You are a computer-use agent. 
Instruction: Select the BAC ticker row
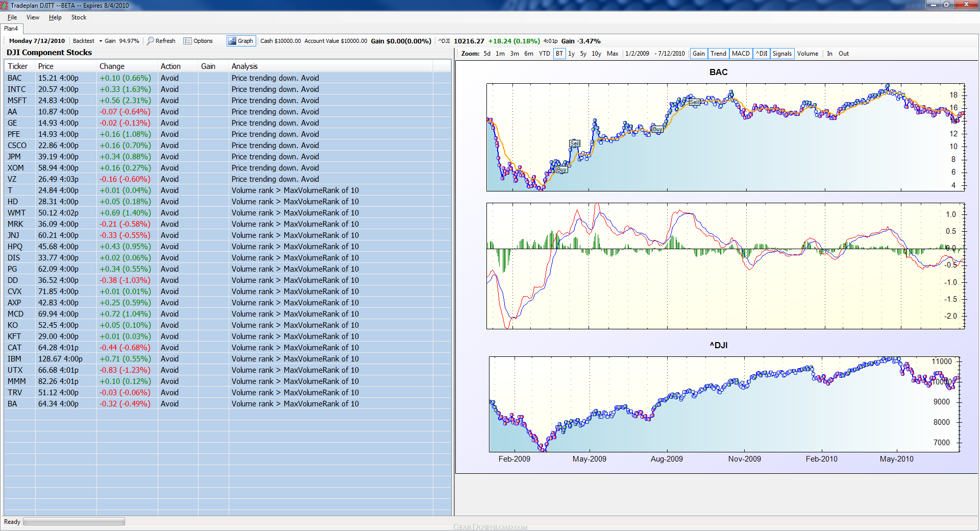point(228,78)
